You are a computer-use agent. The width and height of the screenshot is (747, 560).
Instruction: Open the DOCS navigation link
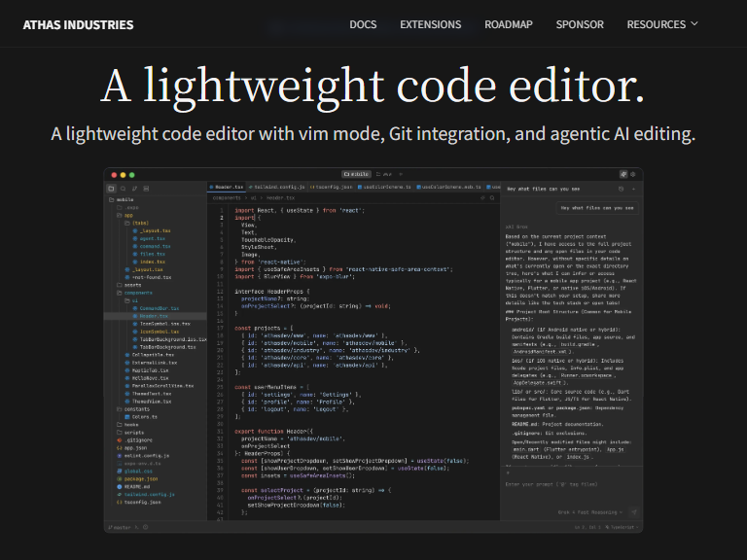tap(363, 24)
